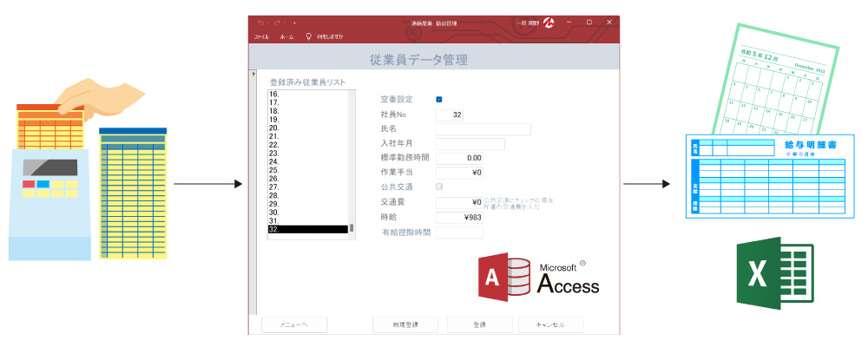This screenshot has width=868, height=347.
Task: Select employee list row 22.
Action: [x=308, y=145]
